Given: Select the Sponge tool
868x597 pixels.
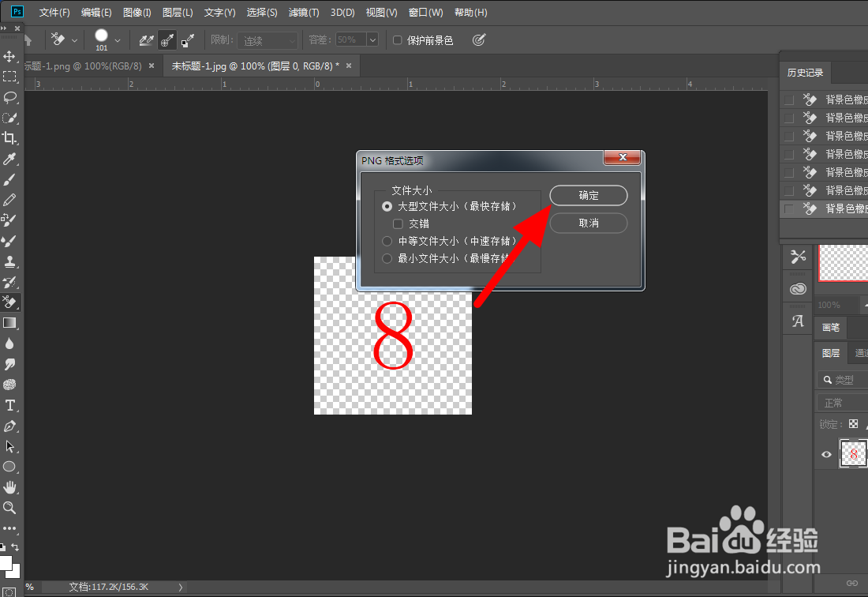Looking at the screenshot, I should pyautogui.click(x=9, y=385).
